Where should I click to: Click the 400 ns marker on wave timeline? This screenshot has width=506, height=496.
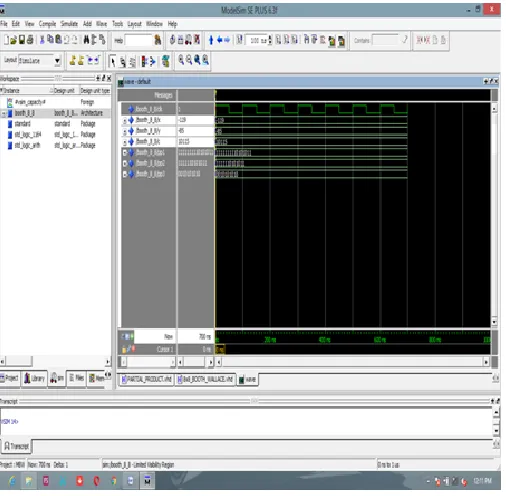click(325, 340)
